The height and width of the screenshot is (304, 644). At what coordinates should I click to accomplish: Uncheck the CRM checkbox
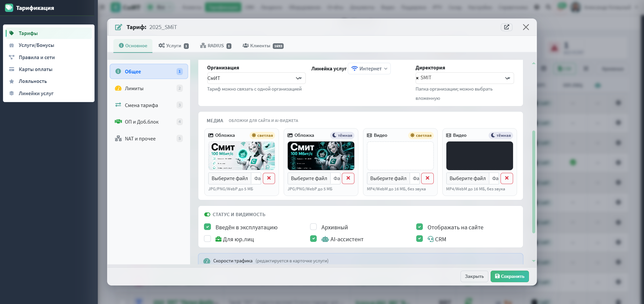coord(420,239)
